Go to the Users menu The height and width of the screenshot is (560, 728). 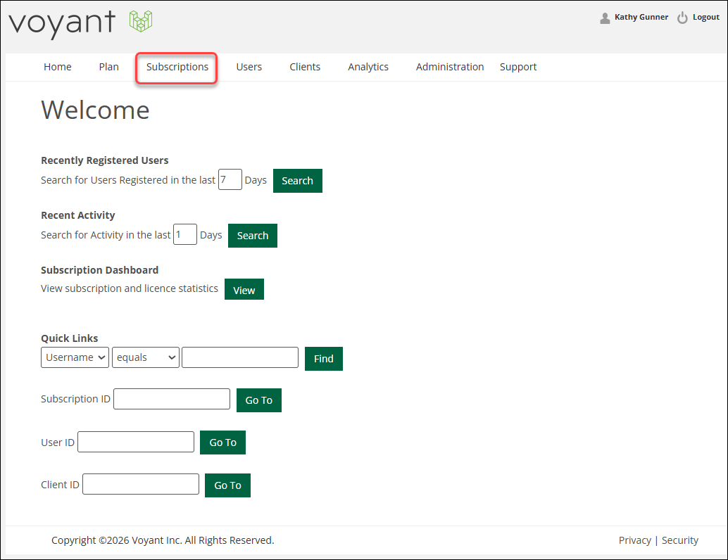[x=249, y=67]
